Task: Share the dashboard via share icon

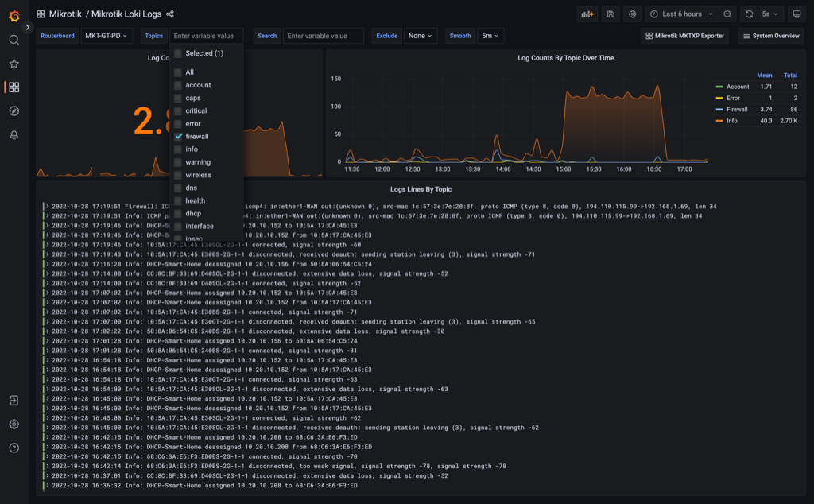Action: point(170,14)
